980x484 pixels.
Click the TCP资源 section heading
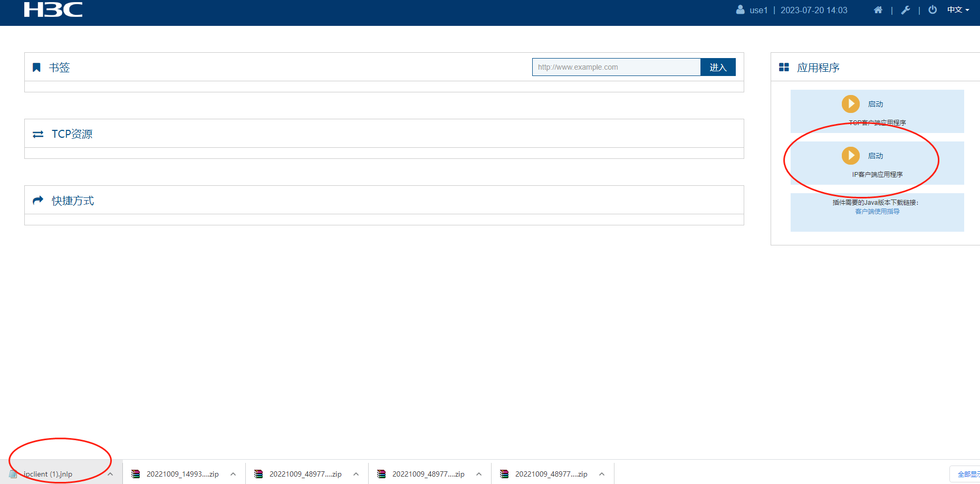(72, 134)
